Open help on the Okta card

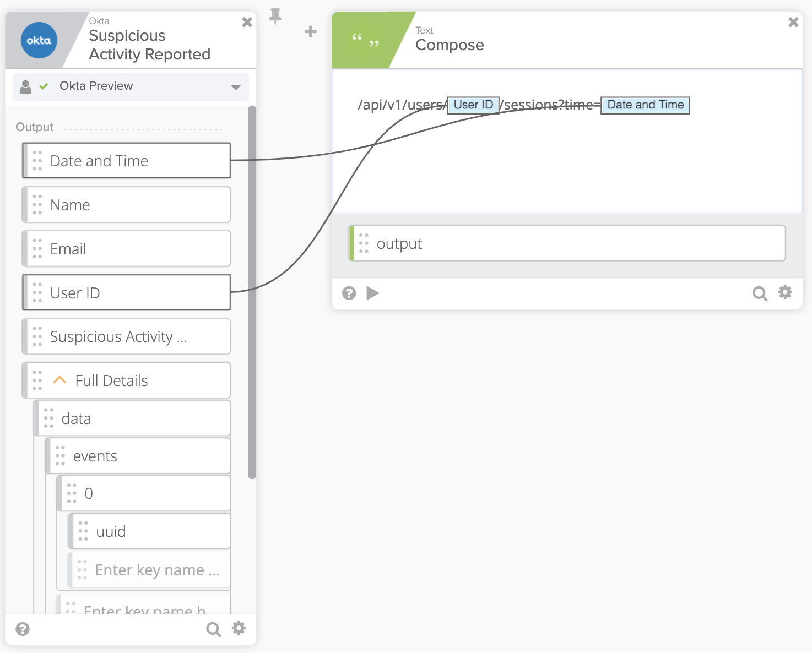tap(23, 629)
